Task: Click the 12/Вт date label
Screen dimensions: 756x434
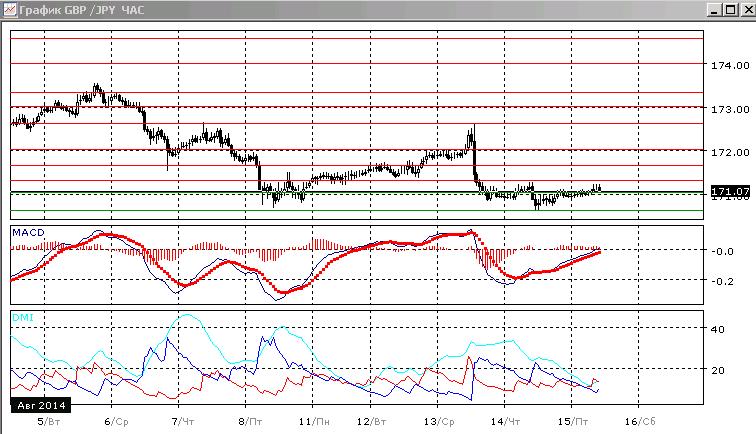Action: 371,422
